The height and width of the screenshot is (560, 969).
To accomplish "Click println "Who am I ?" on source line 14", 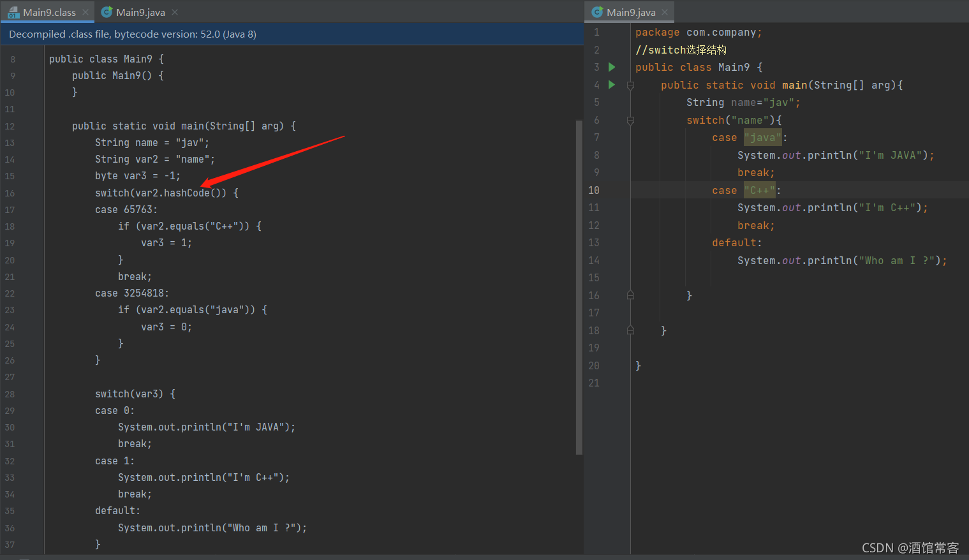I will pos(842,260).
